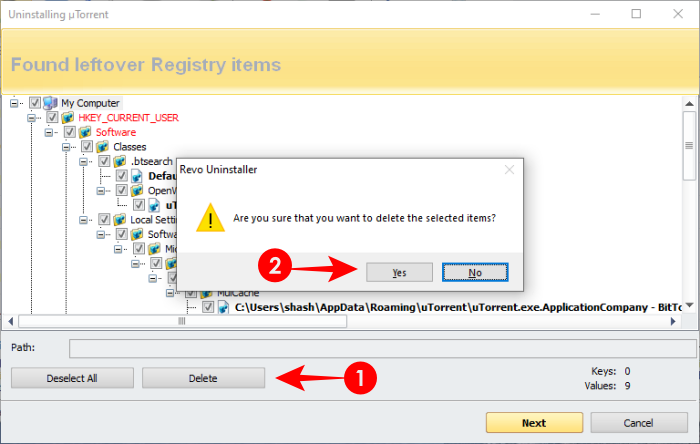
Task: Uncheck the uTorrent.exe.ApplicationCompany value checkbox
Action: [x=208, y=307]
